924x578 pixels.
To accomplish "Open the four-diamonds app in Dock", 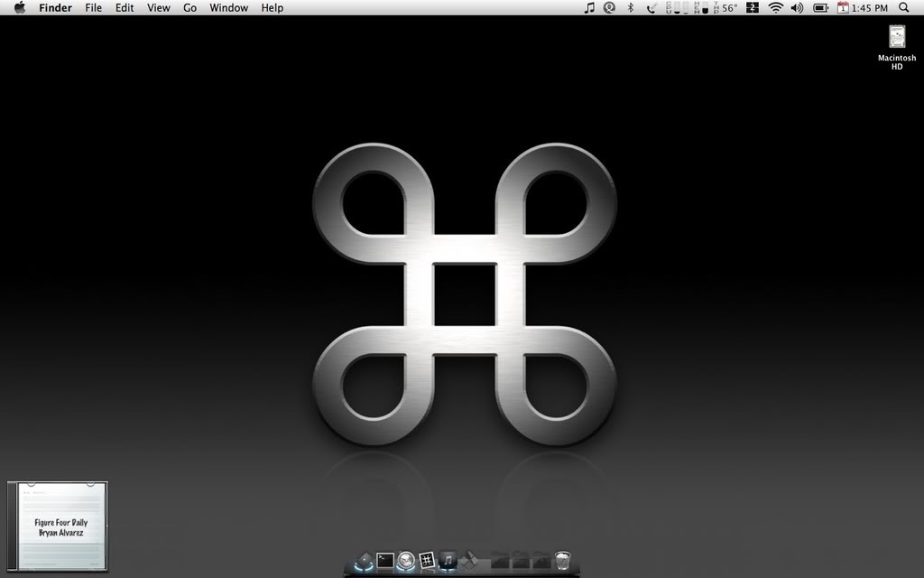I will click(x=468, y=559).
